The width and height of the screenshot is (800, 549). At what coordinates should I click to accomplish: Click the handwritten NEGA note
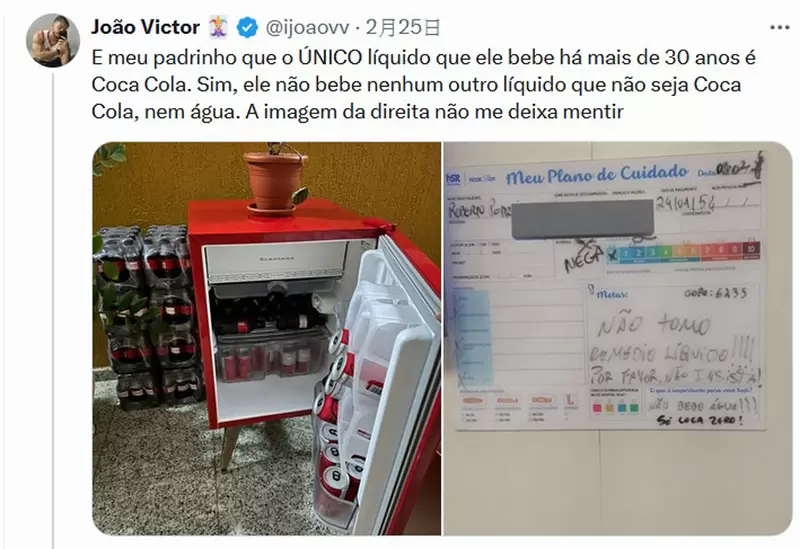pos(583,259)
